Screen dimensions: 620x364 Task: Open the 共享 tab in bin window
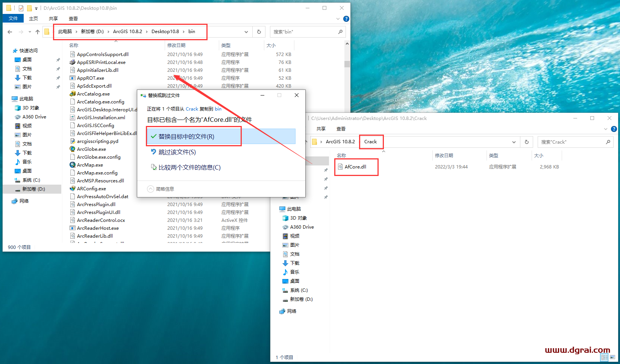tap(53, 18)
